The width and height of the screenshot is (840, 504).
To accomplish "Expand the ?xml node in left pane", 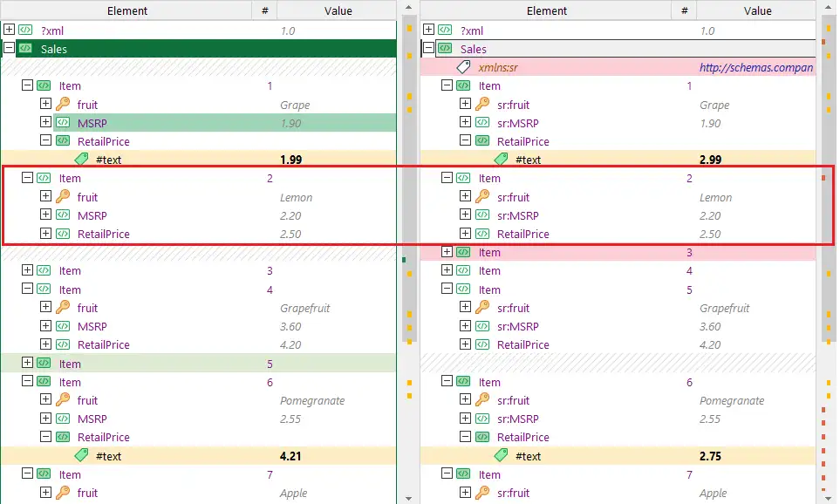I will tap(9, 30).
